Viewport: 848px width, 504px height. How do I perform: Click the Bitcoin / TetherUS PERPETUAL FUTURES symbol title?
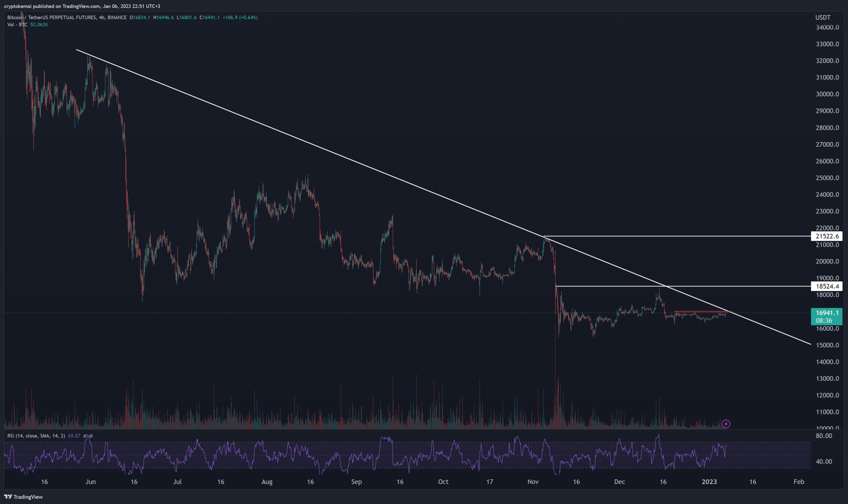pos(52,17)
